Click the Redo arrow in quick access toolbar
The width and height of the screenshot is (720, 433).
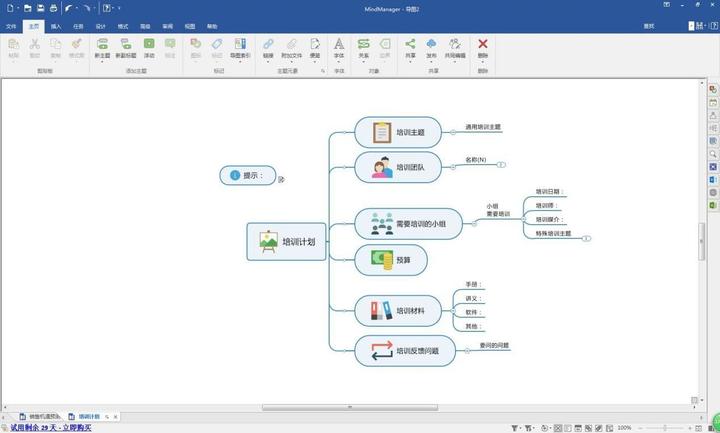pos(87,8)
